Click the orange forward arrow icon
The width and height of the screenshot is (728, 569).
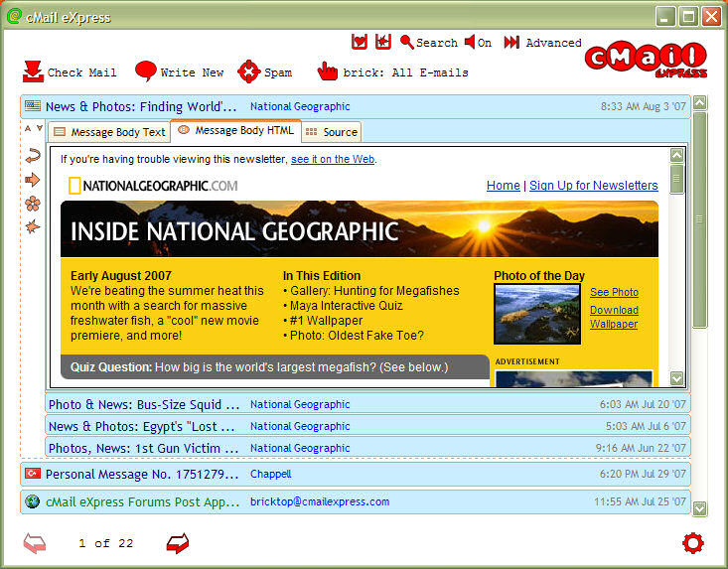[x=33, y=180]
